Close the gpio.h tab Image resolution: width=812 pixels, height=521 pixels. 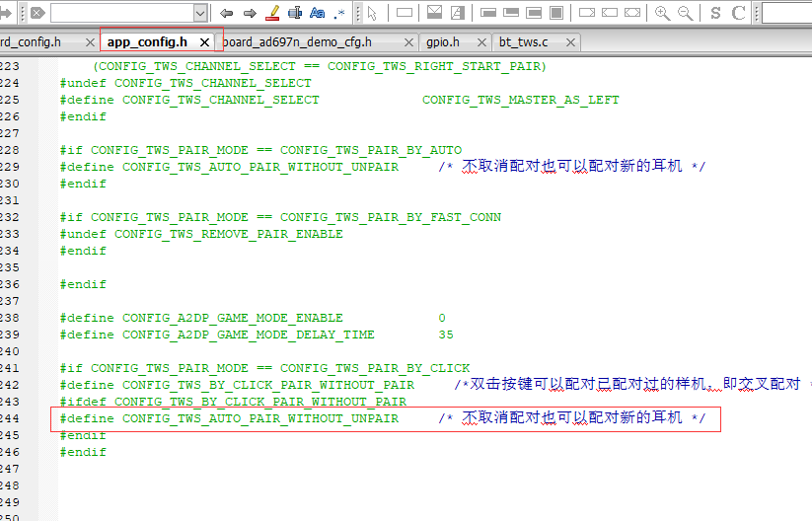481,42
